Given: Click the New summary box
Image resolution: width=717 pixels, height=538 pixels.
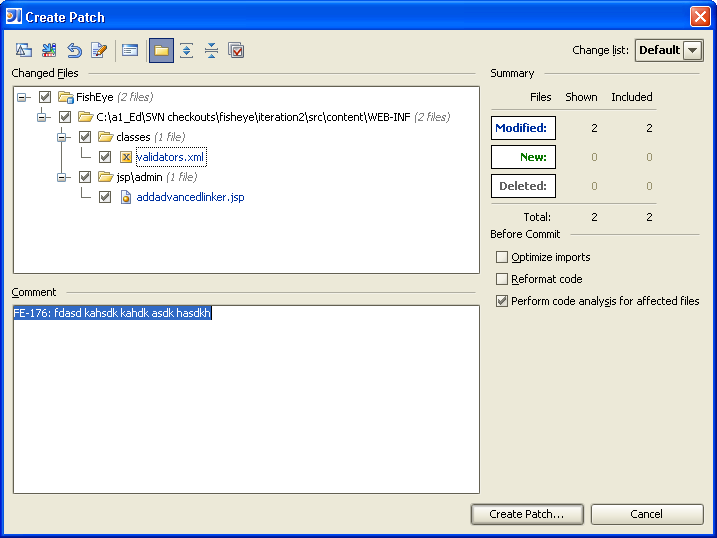Looking at the screenshot, I should click(523, 157).
